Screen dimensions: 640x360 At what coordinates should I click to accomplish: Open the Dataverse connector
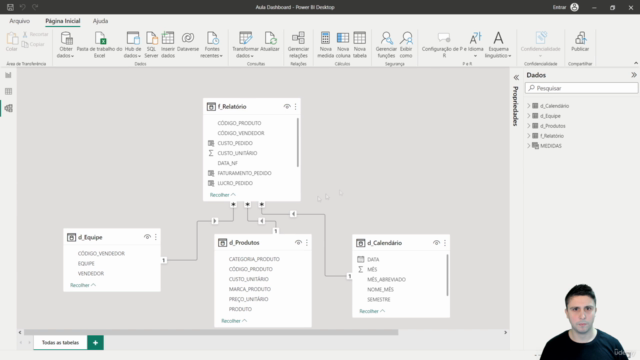pyautogui.click(x=188, y=42)
